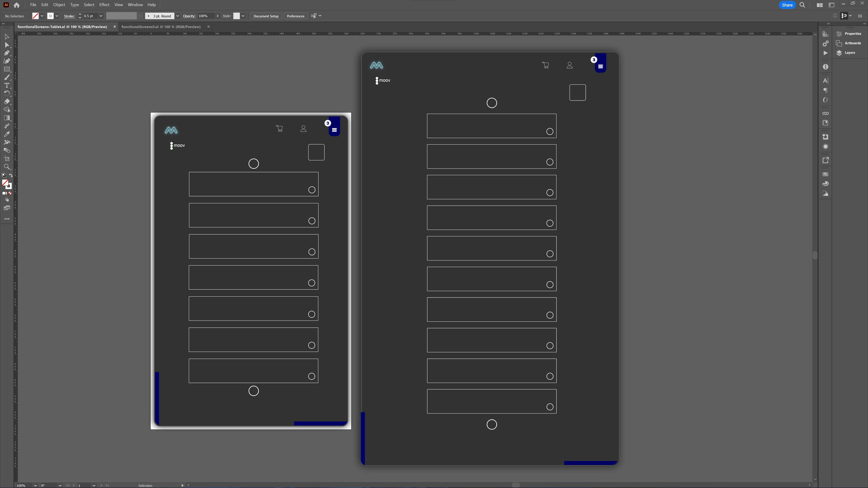
Task: Select the Rectangle tool
Action: [x=7, y=69]
